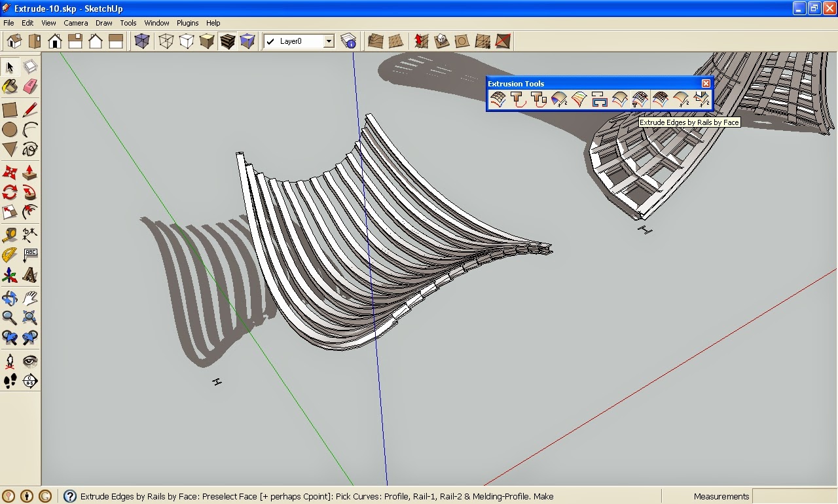Image resolution: width=838 pixels, height=504 pixels.
Task: Switch to the Iso house view icon
Action: [14, 42]
